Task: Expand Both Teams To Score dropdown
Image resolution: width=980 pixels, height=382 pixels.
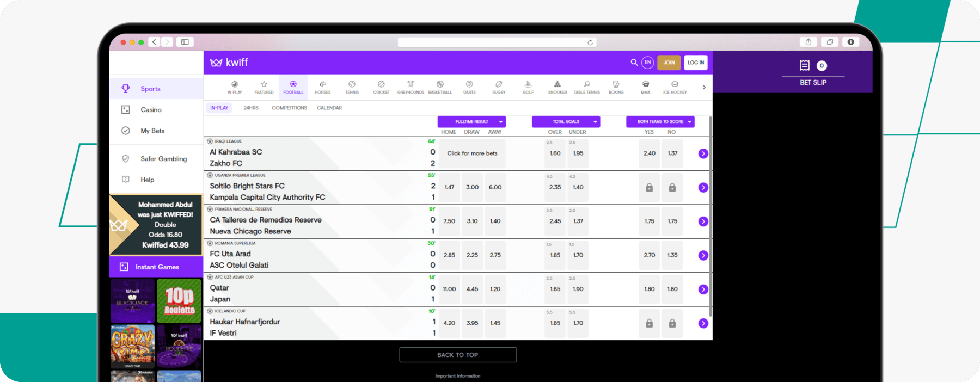Action: 660,122
